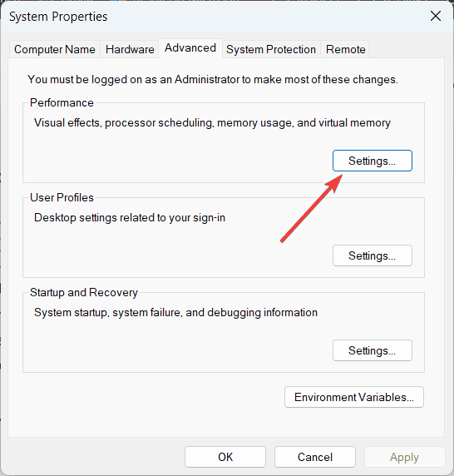Close the System Properties dialog
The image size is (454, 476).
(435, 16)
